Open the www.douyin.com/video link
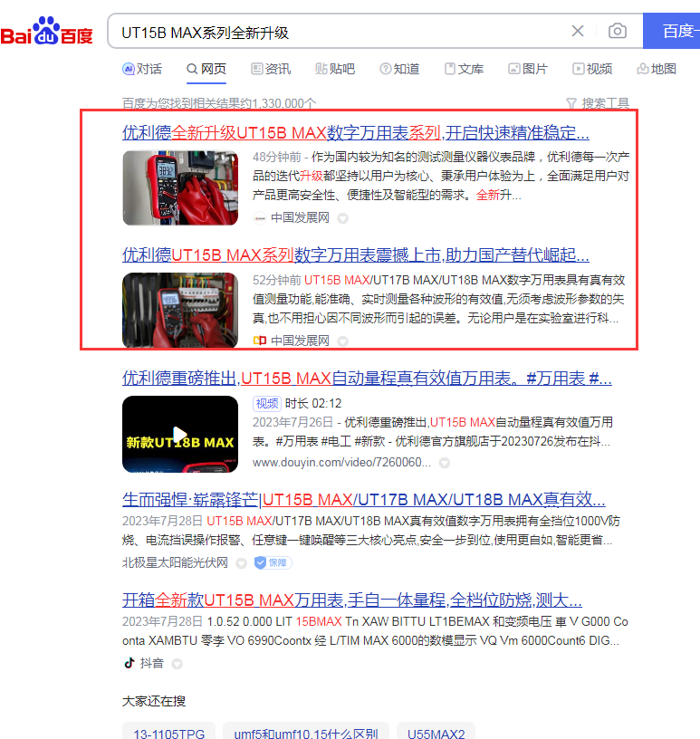The height and width of the screenshot is (739, 700). coord(341,463)
